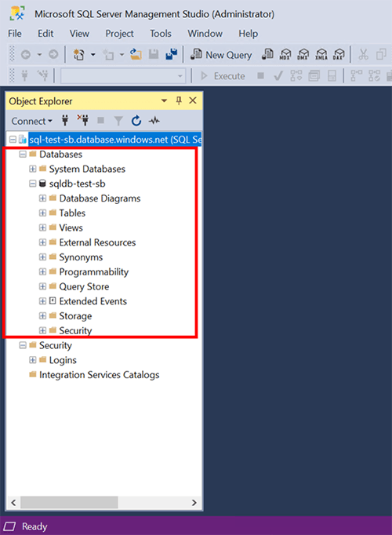This screenshot has width=392, height=535.
Task: Click the Ready status bar text
Action: (x=34, y=526)
